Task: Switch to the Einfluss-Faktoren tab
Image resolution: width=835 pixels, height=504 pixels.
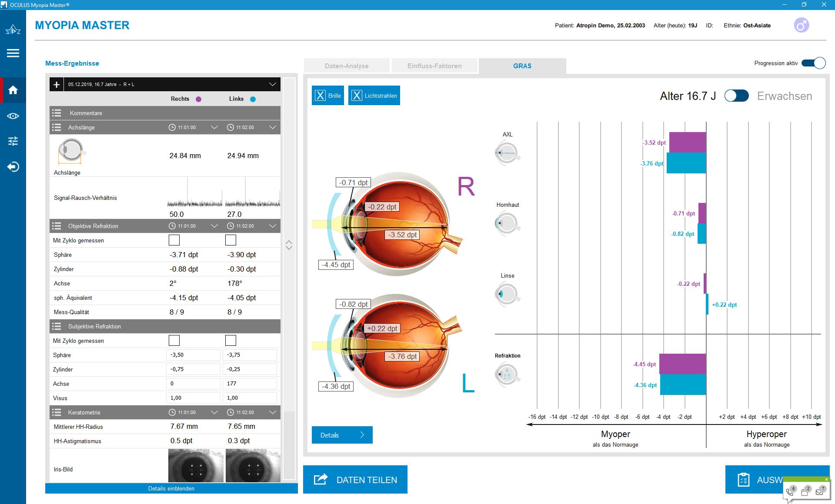Action: click(434, 66)
